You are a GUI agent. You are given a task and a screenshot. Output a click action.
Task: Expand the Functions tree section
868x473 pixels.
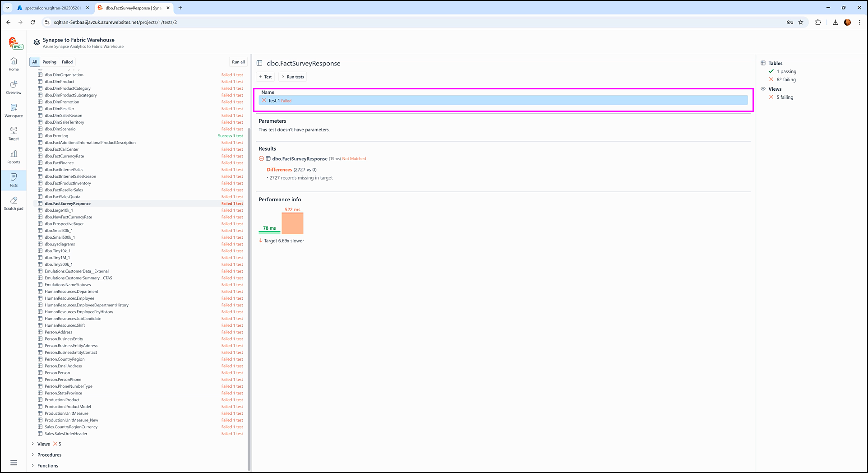[33, 466]
